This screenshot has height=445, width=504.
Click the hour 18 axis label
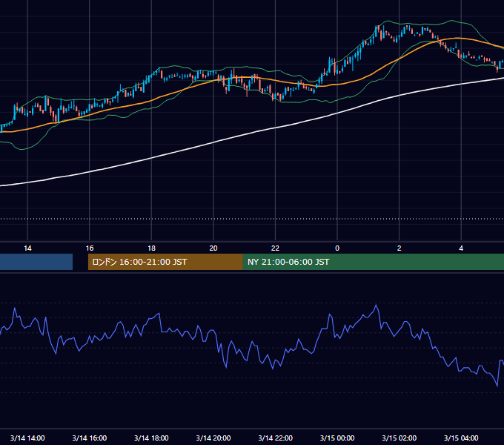pyautogui.click(x=151, y=248)
